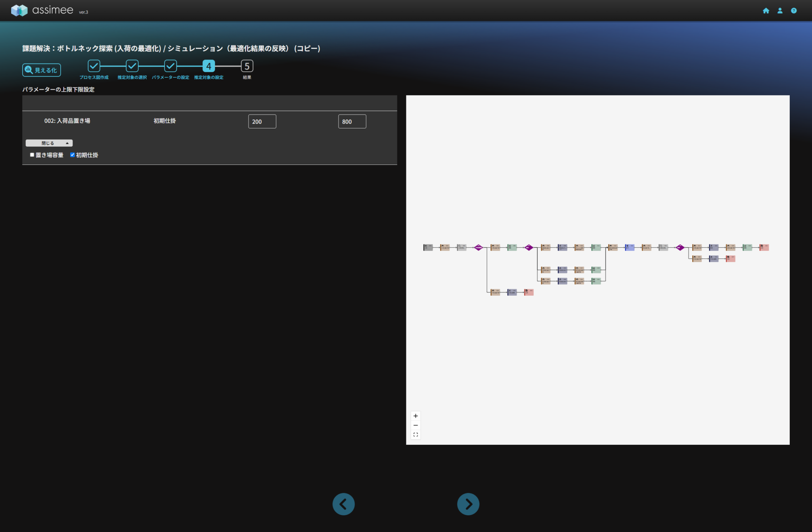Screen dimensions: 812x532
Task: Enable the 置き場容量 checkbox
Action: click(32, 155)
